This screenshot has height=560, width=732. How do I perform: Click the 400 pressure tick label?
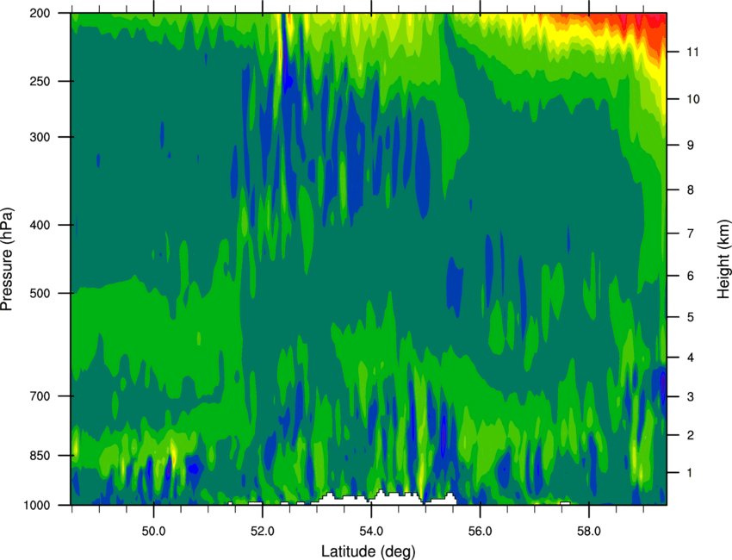[40, 225]
